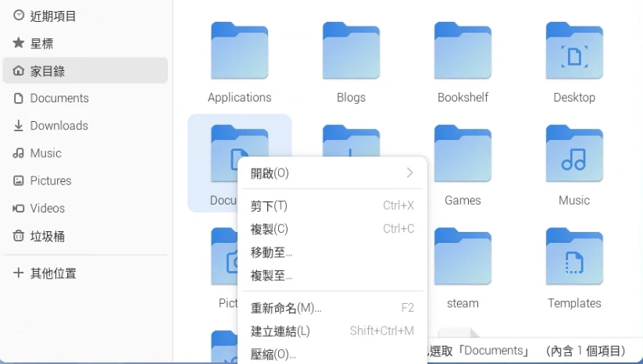Select the Pictures folder icon in grid
This screenshot has width=643, height=364.
tap(224, 256)
